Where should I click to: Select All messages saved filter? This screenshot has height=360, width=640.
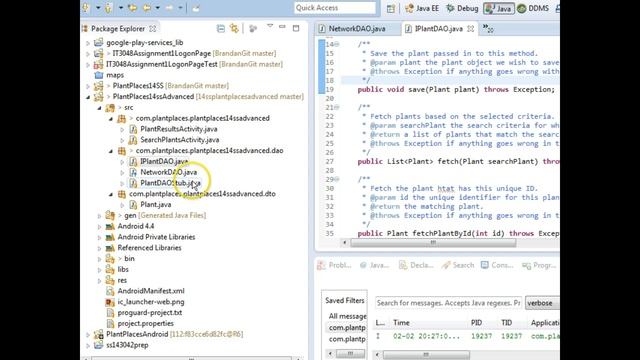tap(347, 316)
